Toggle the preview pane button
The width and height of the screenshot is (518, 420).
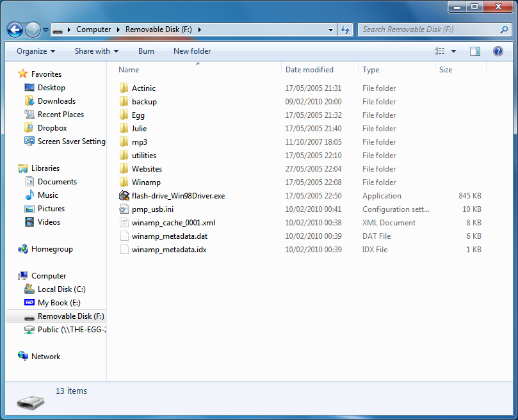coord(475,51)
